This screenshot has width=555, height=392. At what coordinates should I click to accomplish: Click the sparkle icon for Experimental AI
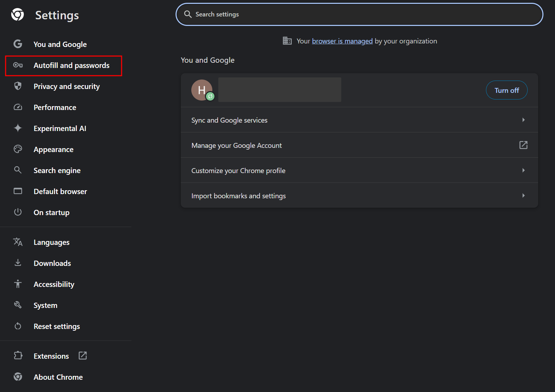click(x=18, y=128)
